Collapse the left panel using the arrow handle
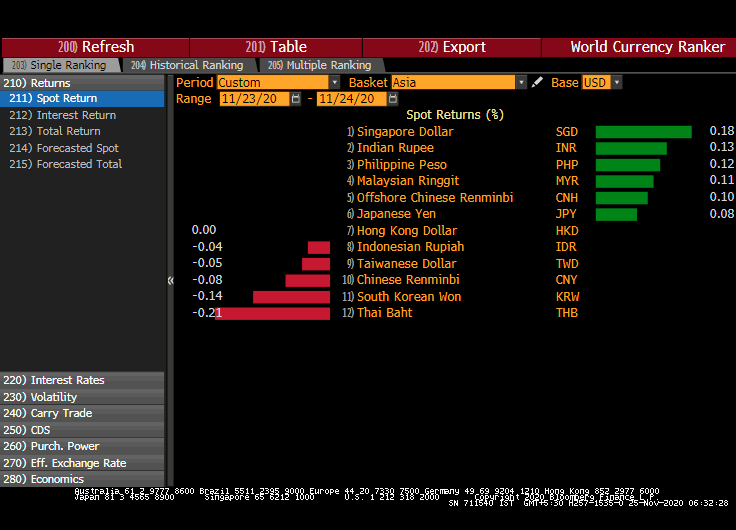736x530 pixels. [170, 281]
